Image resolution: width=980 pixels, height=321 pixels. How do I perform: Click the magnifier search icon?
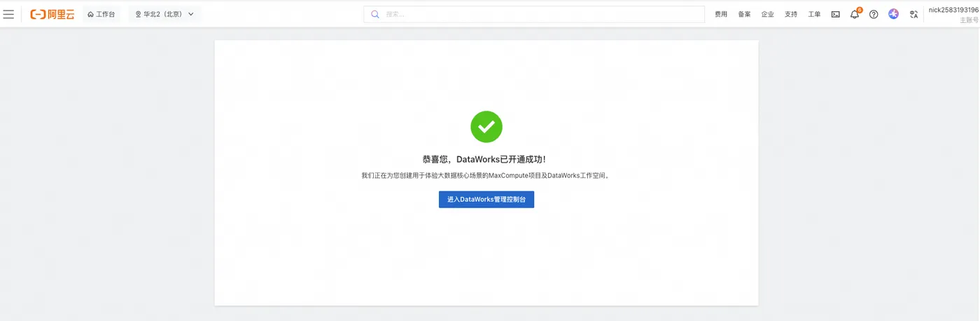click(375, 14)
